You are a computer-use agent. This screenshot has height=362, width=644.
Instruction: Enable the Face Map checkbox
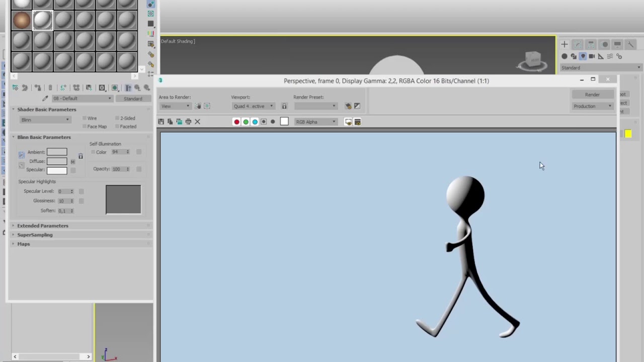pyautogui.click(x=85, y=127)
